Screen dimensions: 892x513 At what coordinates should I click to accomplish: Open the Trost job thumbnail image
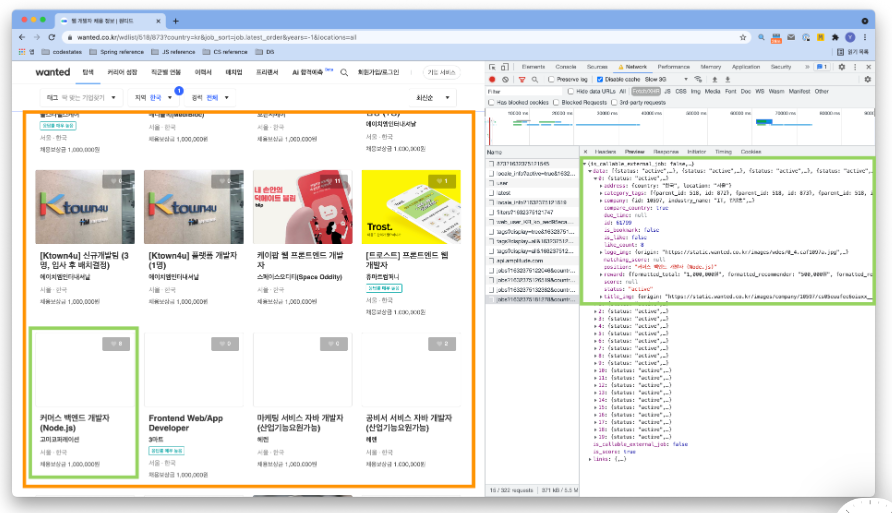(x=411, y=207)
